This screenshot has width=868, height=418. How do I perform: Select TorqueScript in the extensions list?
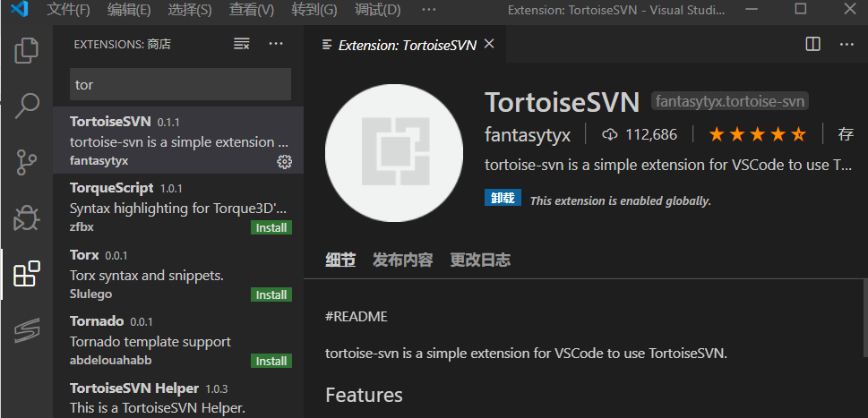[x=178, y=208]
